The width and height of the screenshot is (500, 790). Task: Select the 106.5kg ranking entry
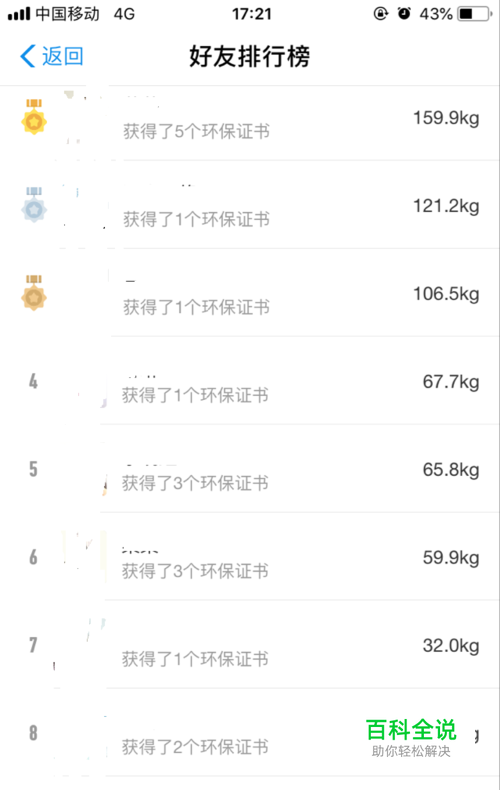point(250,293)
